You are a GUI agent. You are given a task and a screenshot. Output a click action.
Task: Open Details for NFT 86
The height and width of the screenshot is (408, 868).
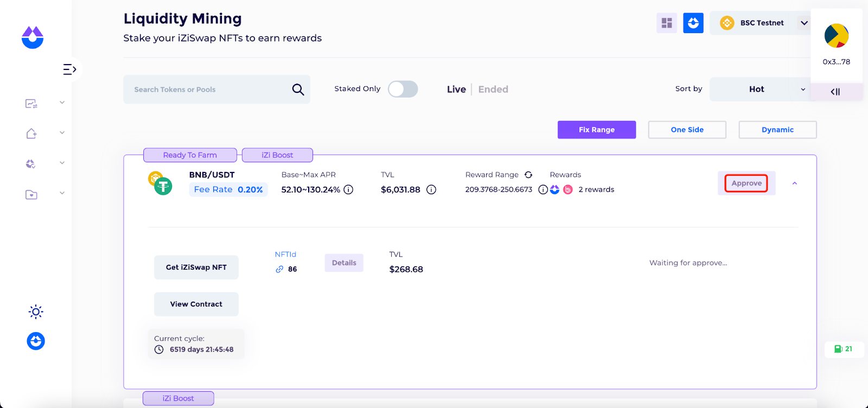[x=344, y=263]
